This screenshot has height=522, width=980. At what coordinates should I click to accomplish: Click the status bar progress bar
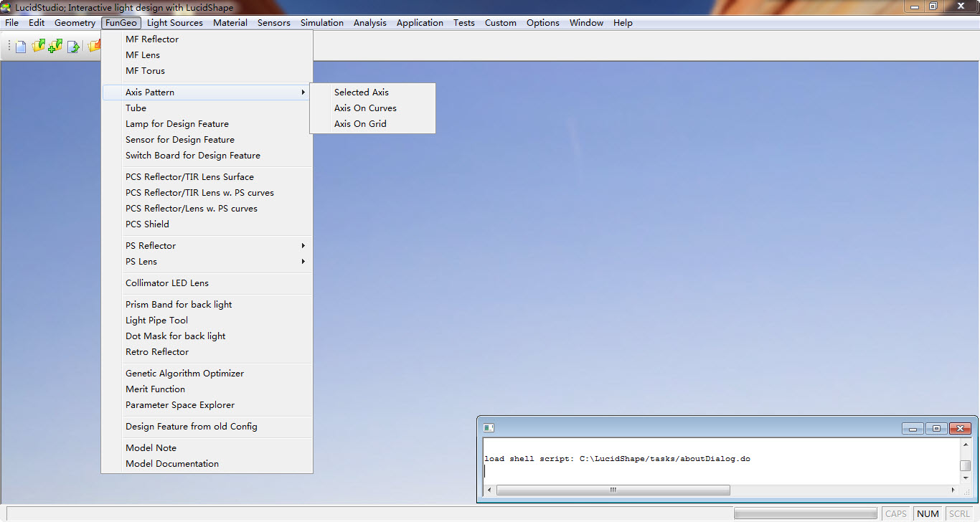[x=805, y=513]
